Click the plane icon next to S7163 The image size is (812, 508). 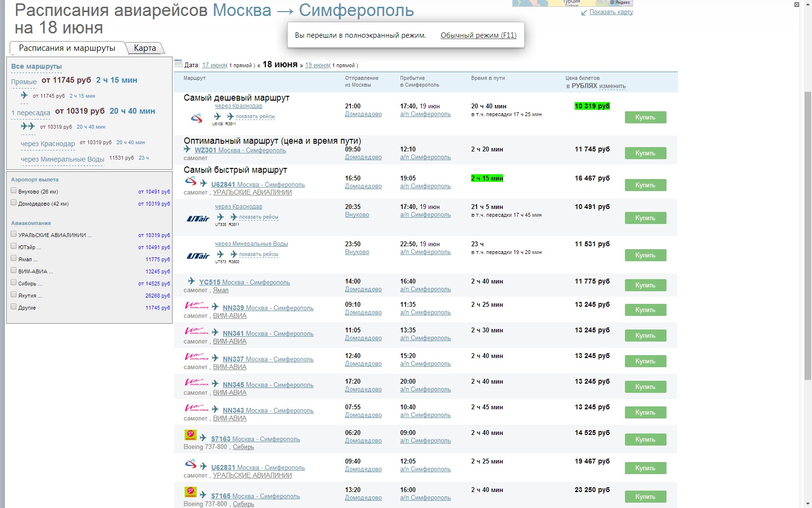[x=203, y=438]
